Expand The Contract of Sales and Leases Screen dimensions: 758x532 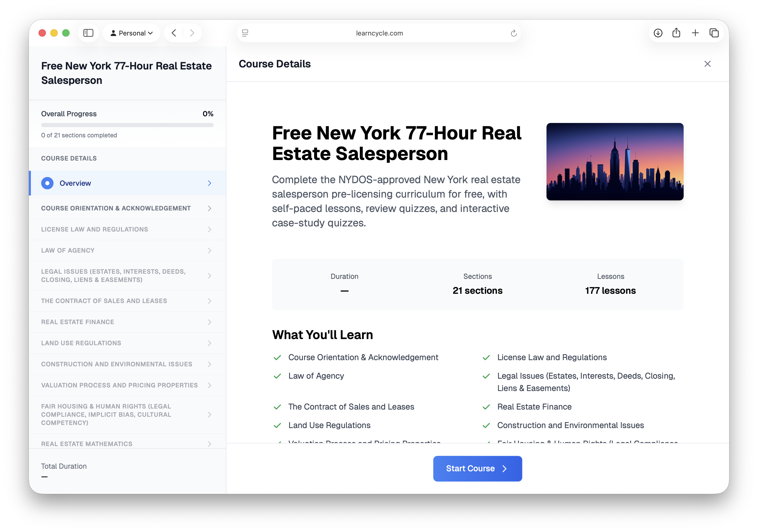pyautogui.click(x=127, y=301)
